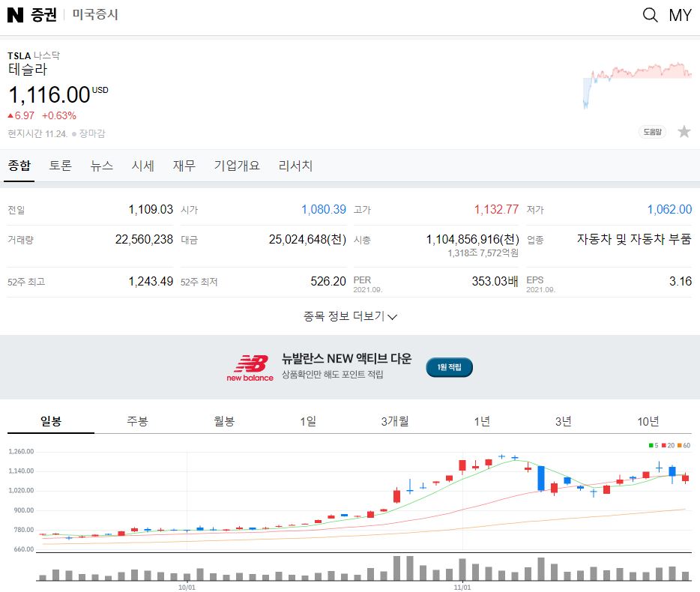The image size is (700, 592).
Task: Open the 시세 tab
Action: tap(143, 166)
